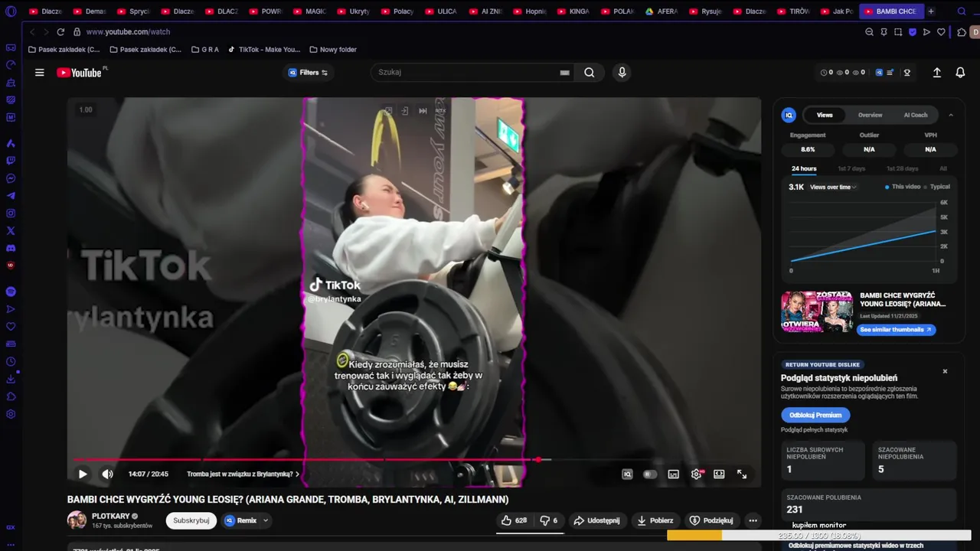This screenshot has width=980, height=551.
Task: Enter fullscreen video mode
Action: [x=742, y=474]
